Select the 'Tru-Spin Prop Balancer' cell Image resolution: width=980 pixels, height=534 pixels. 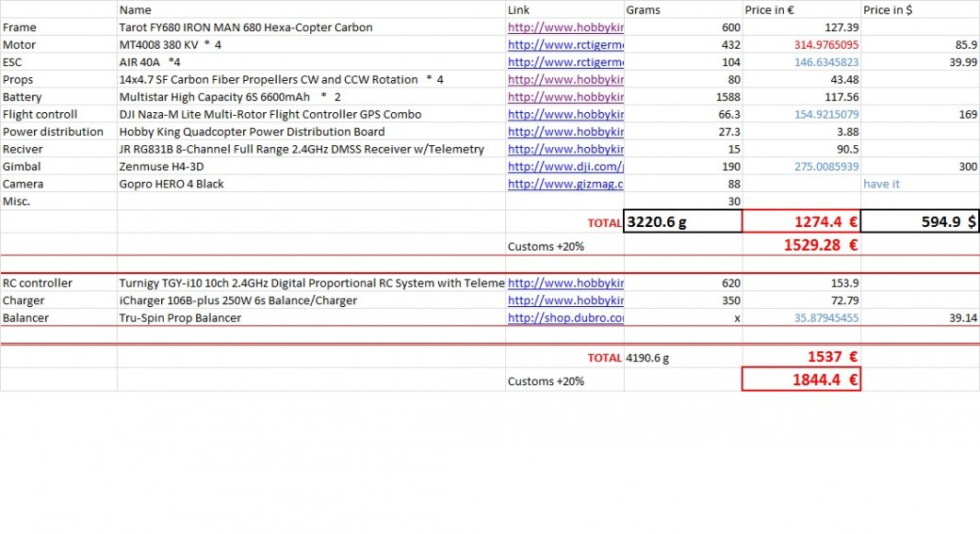[x=311, y=318]
